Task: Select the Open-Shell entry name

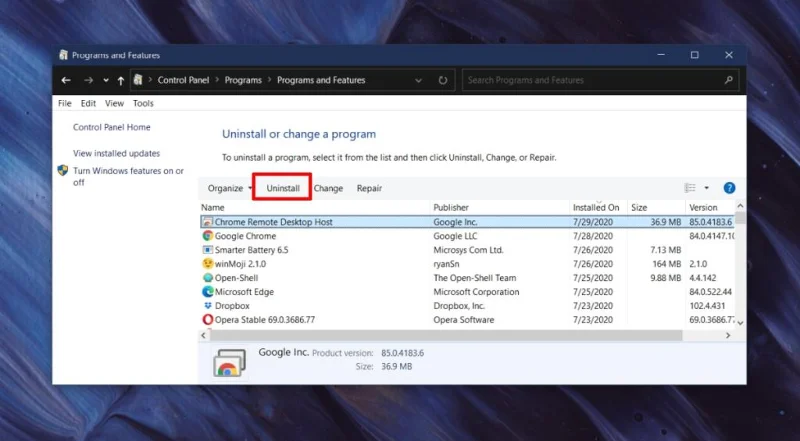Action: click(236, 278)
